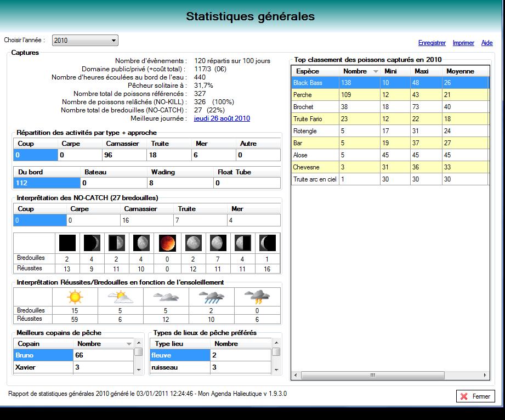
Task: Click left arrow of species table scrollbar
Action: point(296,375)
